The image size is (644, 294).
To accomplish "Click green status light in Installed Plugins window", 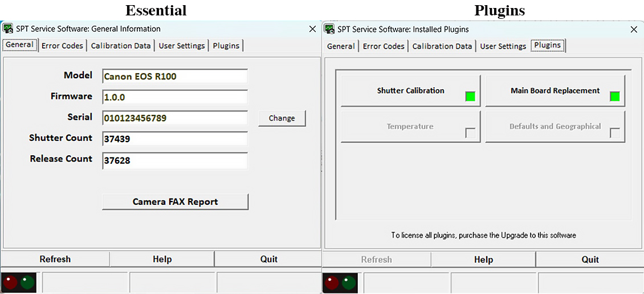I will (x=349, y=283).
